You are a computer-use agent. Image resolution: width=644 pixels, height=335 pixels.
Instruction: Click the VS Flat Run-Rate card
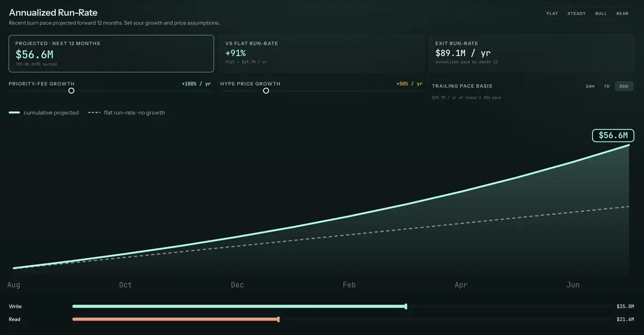click(321, 54)
